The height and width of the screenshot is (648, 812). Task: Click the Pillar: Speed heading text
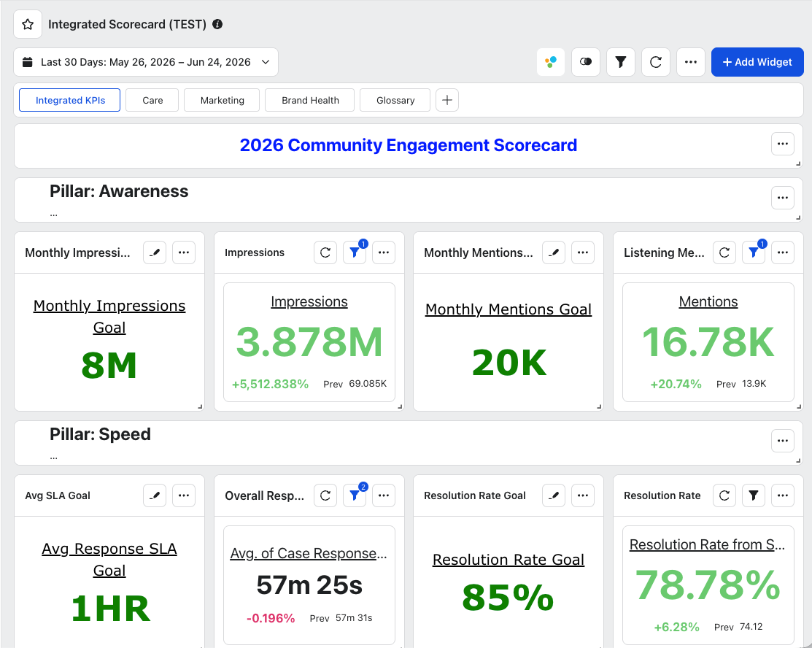tap(100, 434)
